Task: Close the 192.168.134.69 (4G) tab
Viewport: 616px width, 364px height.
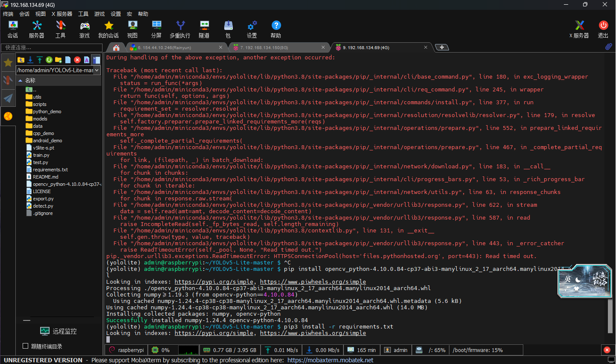Action: 425,47
